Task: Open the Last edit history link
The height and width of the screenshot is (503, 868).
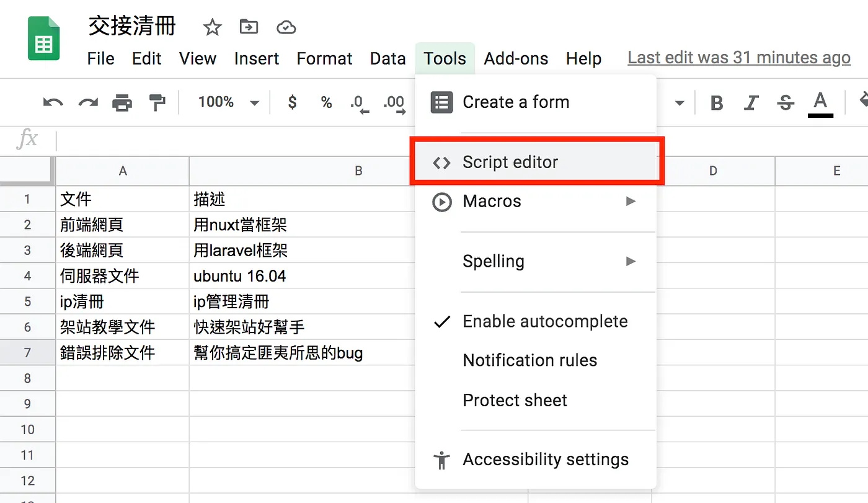Action: [739, 58]
